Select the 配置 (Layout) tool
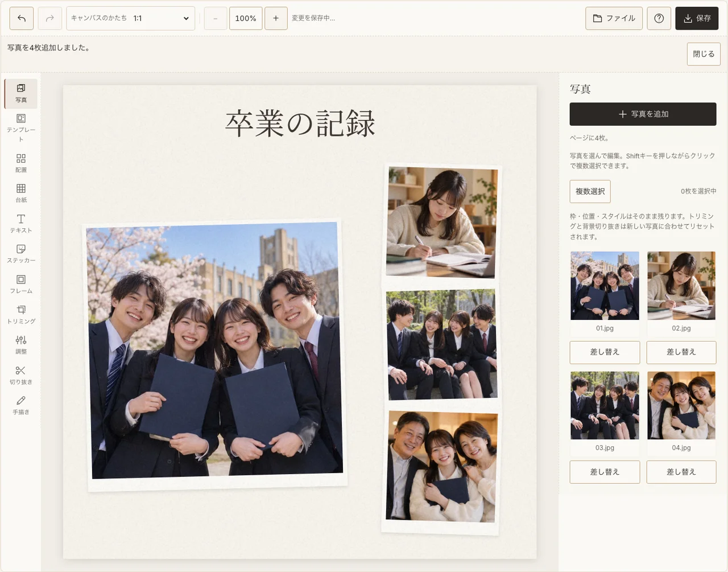Image resolution: width=728 pixels, height=572 pixels. click(x=21, y=163)
